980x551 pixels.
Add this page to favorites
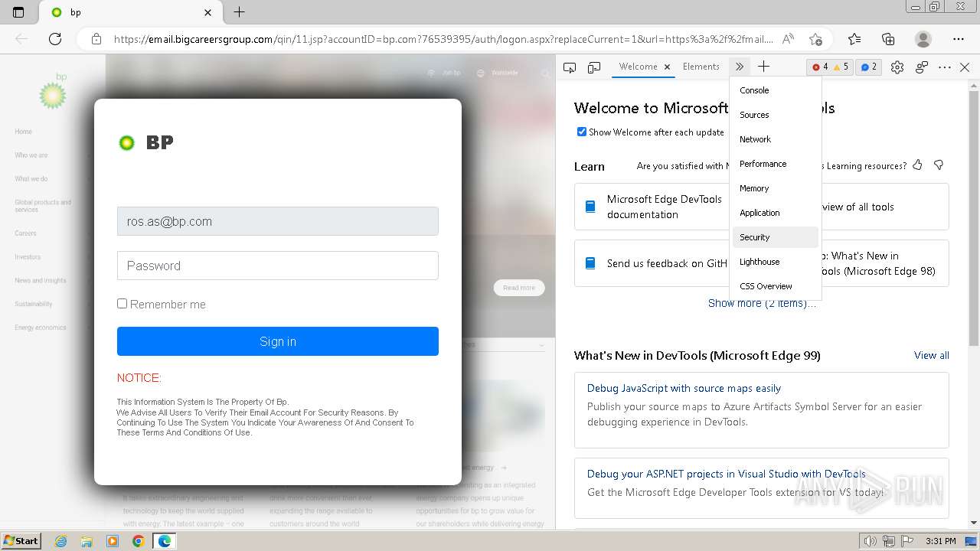(x=815, y=39)
